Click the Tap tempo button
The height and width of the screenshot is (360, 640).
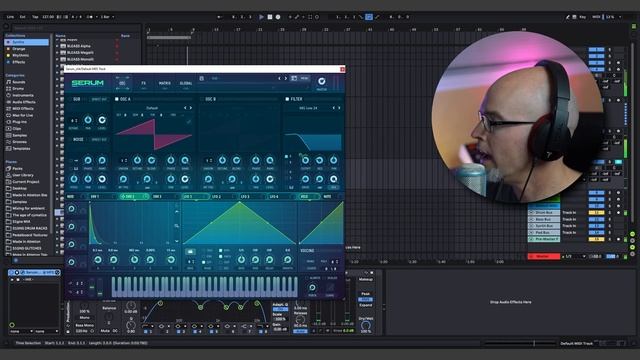click(x=35, y=17)
